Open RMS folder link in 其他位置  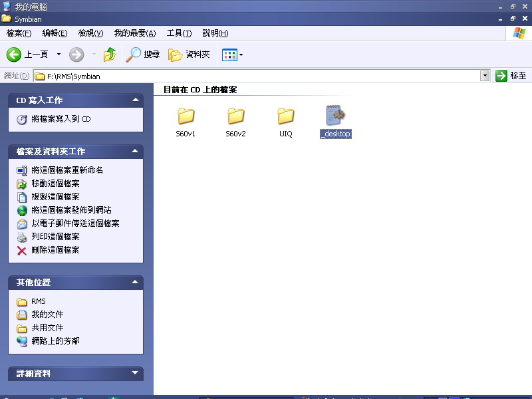point(39,301)
